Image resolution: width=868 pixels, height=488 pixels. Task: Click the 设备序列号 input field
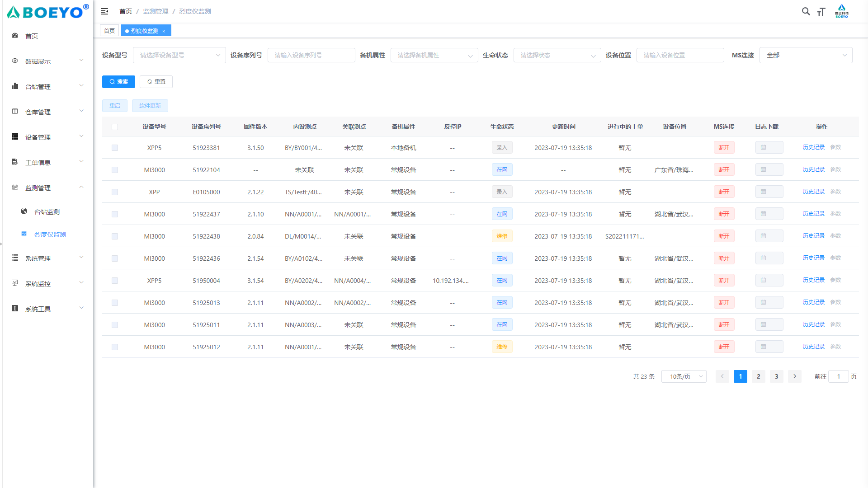[311, 55]
